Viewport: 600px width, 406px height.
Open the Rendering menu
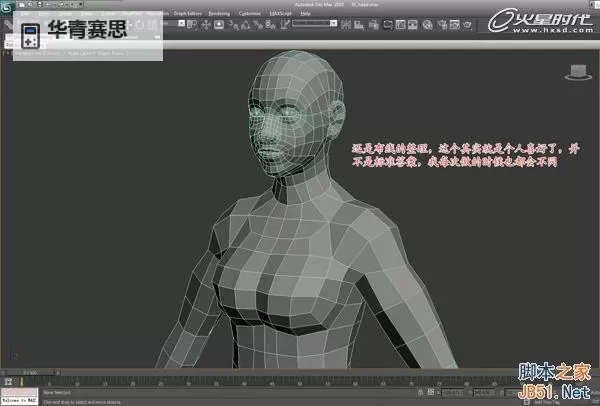219,13
